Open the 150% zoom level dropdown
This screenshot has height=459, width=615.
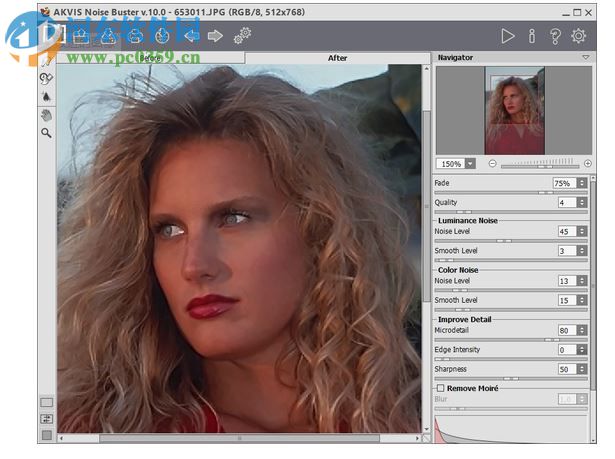click(470, 163)
